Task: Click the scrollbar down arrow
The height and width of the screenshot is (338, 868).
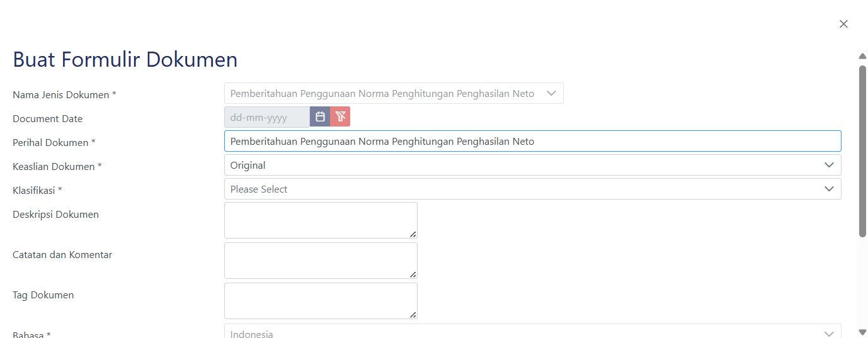Action: pyautogui.click(x=862, y=332)
